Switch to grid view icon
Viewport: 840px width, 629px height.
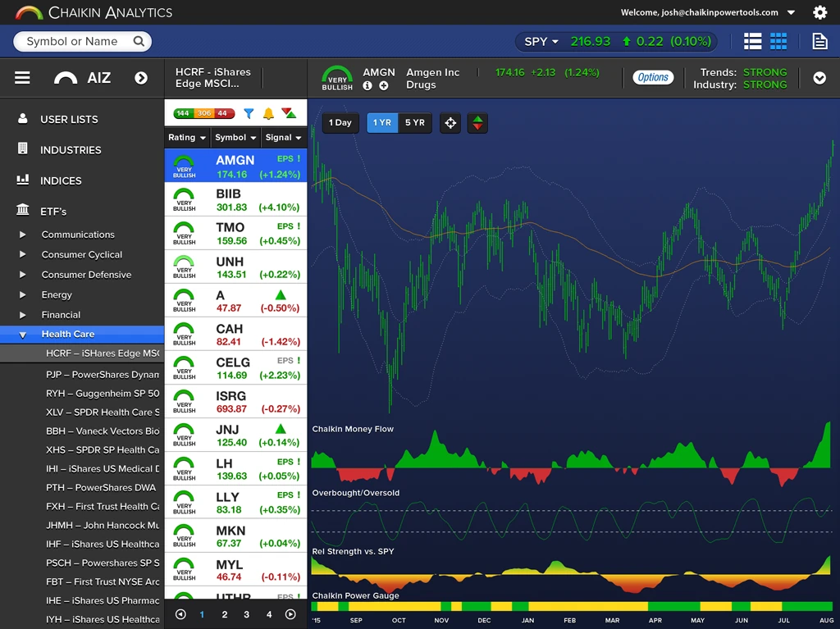click(778, 41)
